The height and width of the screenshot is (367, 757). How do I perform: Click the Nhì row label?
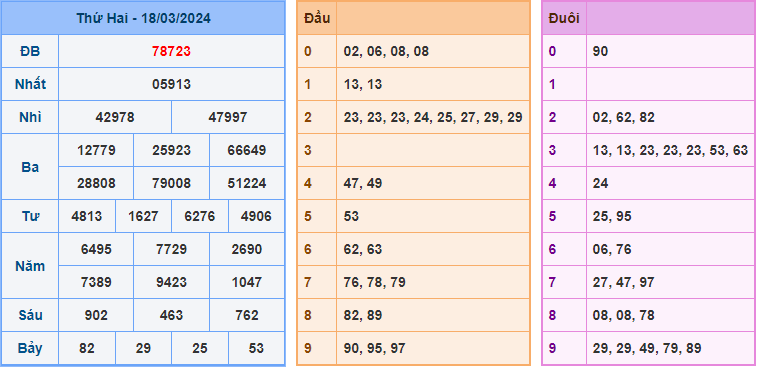pos(30,117)
